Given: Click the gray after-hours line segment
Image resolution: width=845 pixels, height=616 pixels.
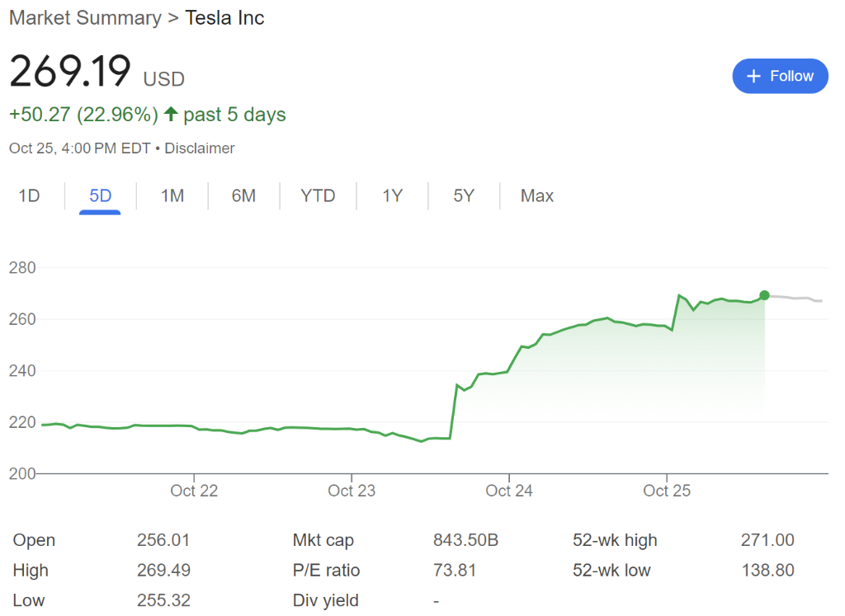Looking at the screenshot, I should click(796, 298).
